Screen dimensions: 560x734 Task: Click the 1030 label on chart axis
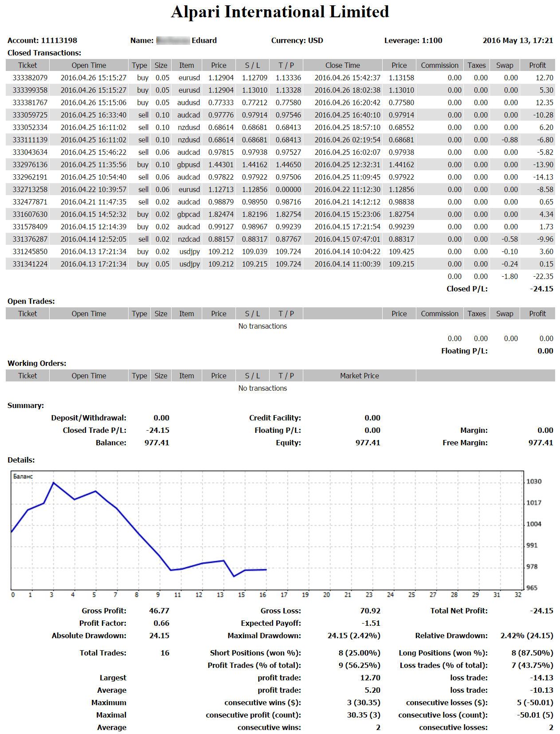pyautogui.click(x=533, y=482)
